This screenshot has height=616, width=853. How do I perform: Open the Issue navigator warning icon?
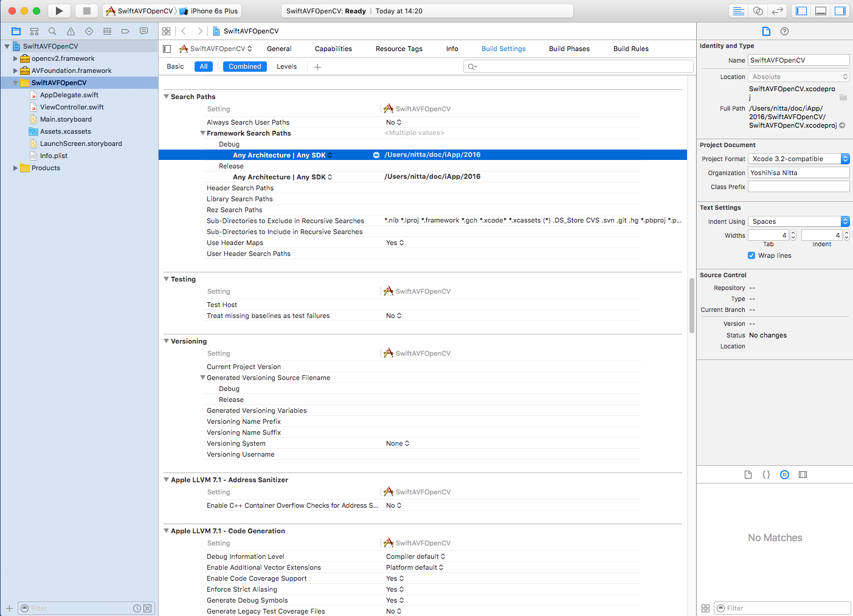click(71, 31)
